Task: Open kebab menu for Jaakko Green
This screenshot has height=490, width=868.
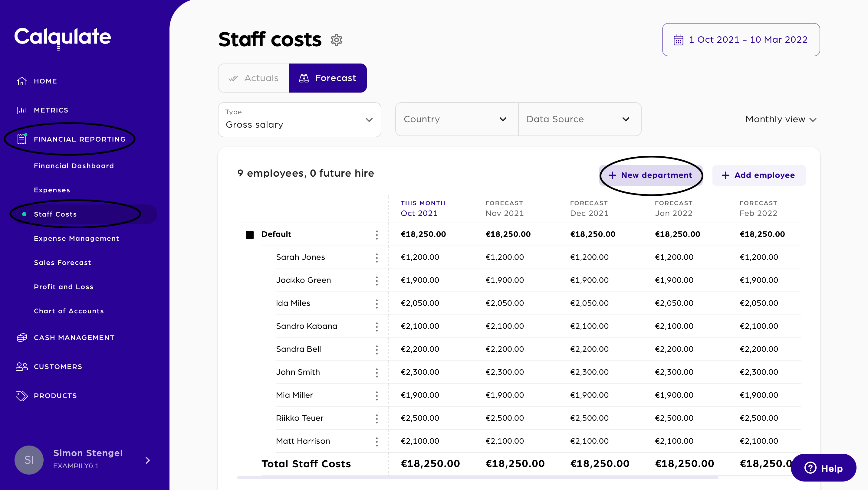Action: tap(377, 280)
